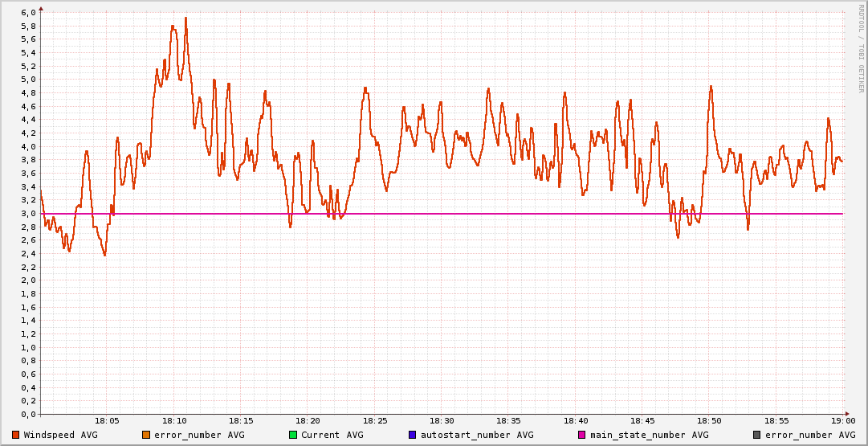Click the pink main_state_number AVG legend swatch
868x446 pixels.
[581, 435]
